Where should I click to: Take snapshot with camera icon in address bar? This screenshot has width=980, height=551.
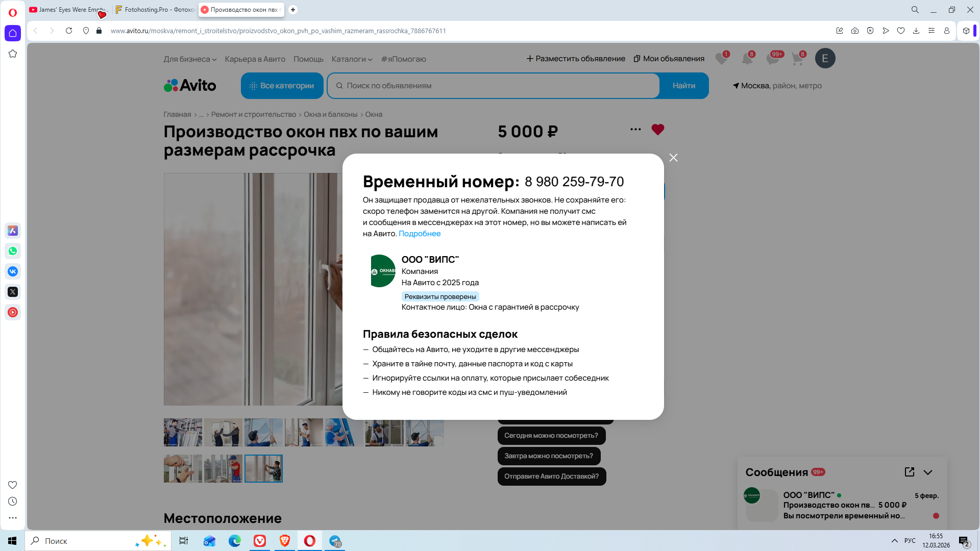pos(855,31)
